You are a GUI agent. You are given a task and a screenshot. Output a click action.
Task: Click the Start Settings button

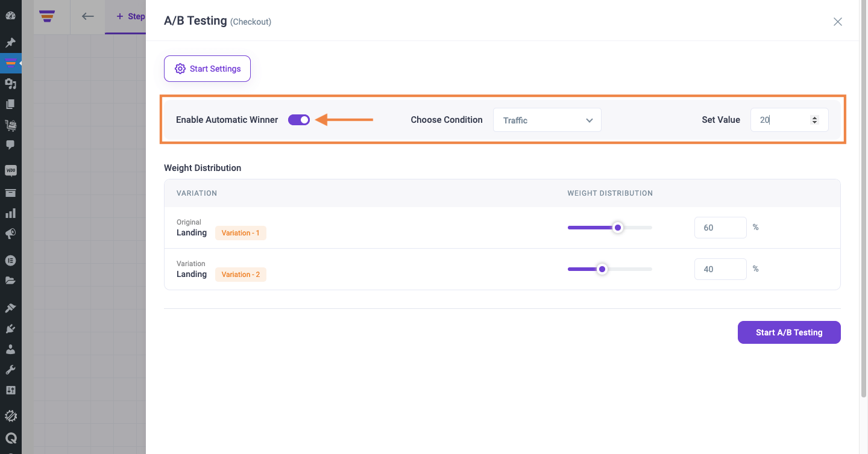[207, 69]
